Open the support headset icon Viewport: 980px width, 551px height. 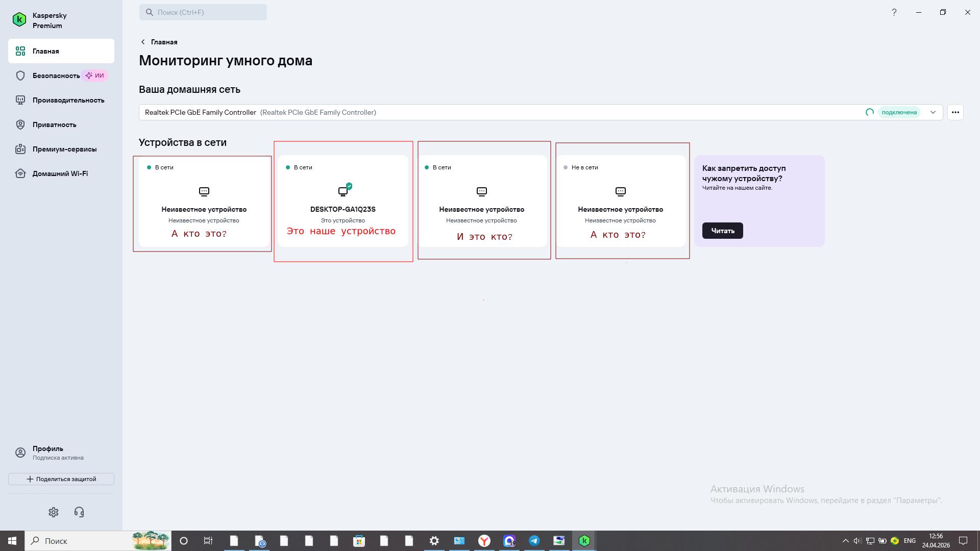79,512
